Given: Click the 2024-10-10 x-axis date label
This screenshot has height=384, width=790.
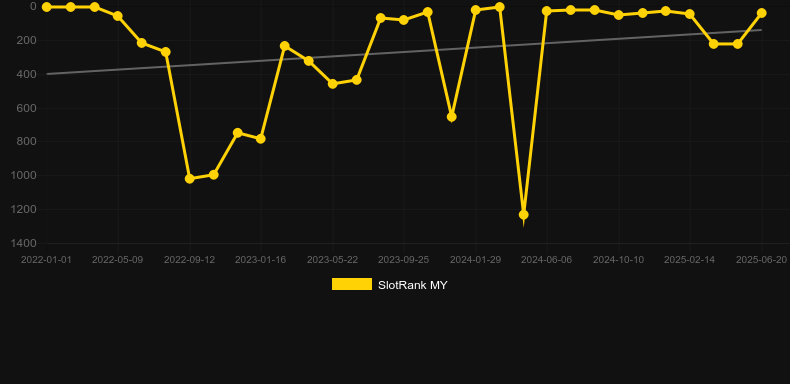Looking at the screenshot, I should tap(618, 260).
